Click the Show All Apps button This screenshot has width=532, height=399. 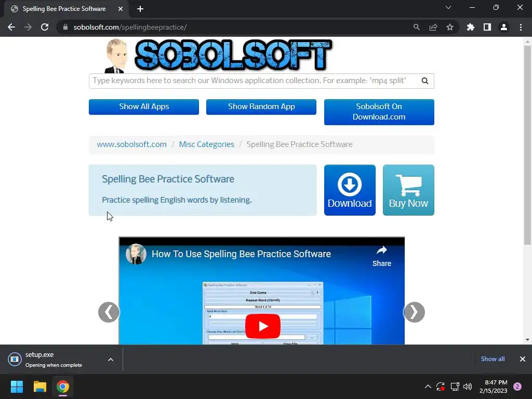pos(144,107)
